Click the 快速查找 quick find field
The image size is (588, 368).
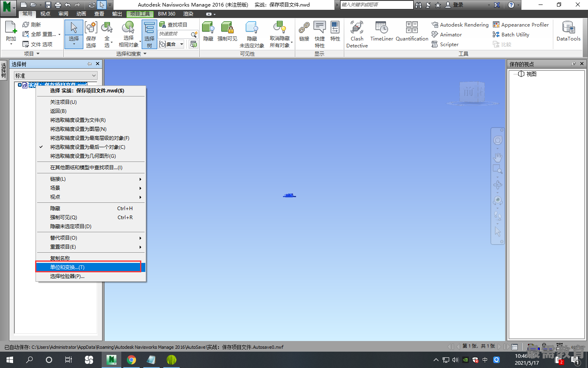pyautogui.click(x=174, y=34)
